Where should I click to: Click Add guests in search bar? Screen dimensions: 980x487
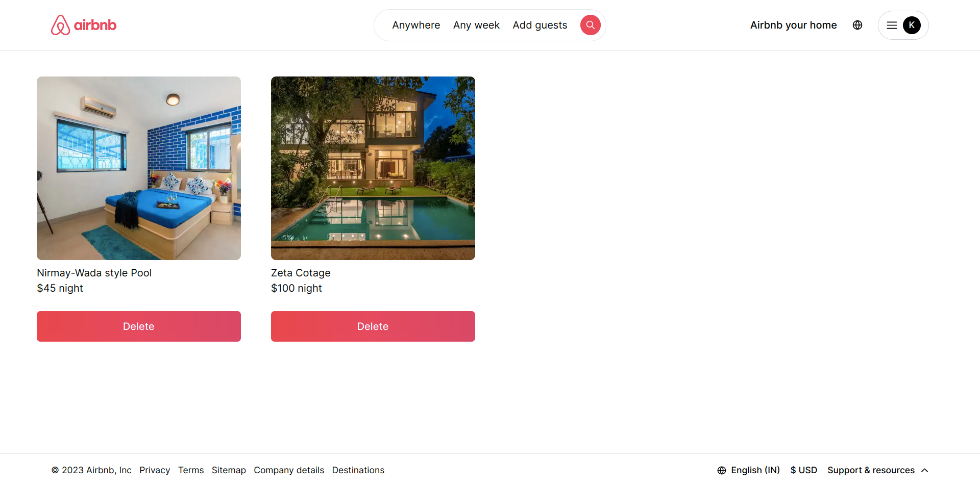540,25
